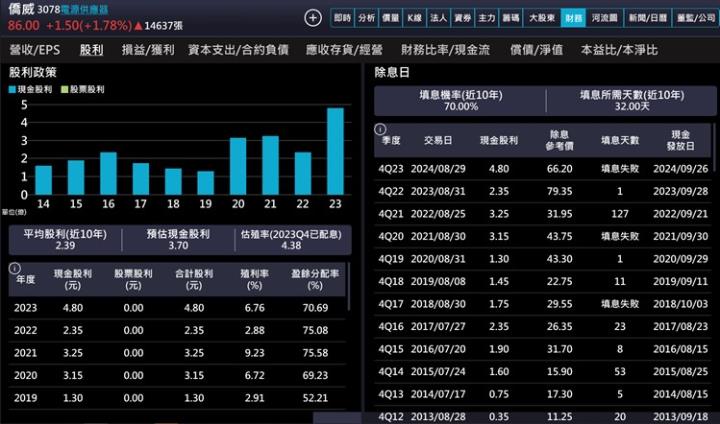The width and height of the screenshot is (720, 424).
Task: Click the scrollbar of the 股利政策 table
Action: coord(349,287)
